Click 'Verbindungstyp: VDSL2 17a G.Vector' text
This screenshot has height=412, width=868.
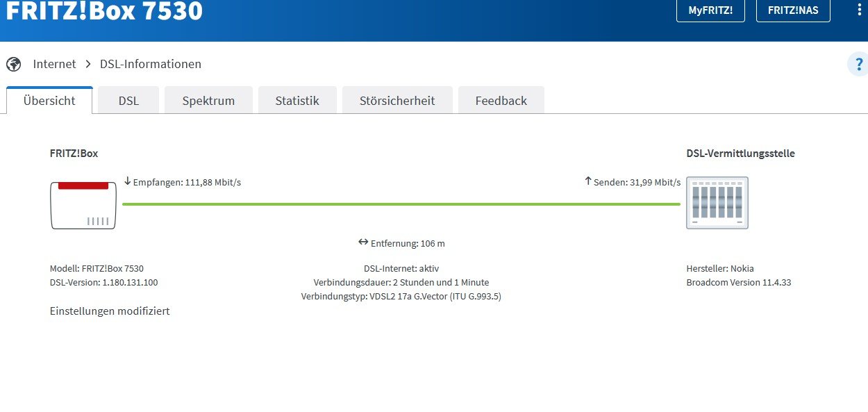pos(401,296)
